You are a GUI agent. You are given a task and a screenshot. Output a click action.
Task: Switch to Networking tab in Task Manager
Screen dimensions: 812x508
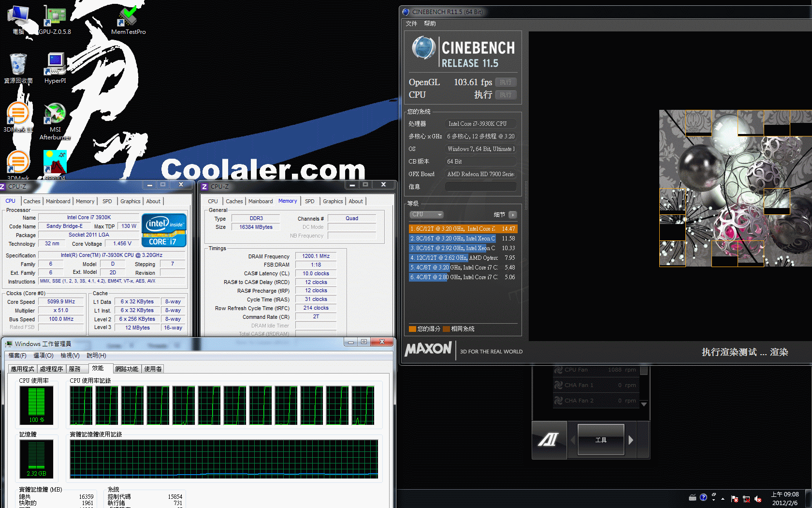click(127, 369)
